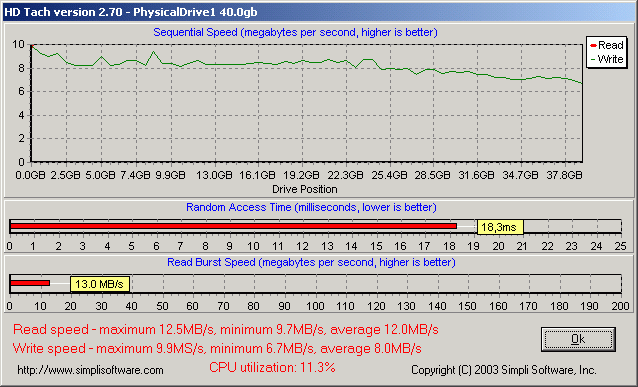Click the 37.8GB drive position label
Viewport: 638px width, 387px height.
564,175
